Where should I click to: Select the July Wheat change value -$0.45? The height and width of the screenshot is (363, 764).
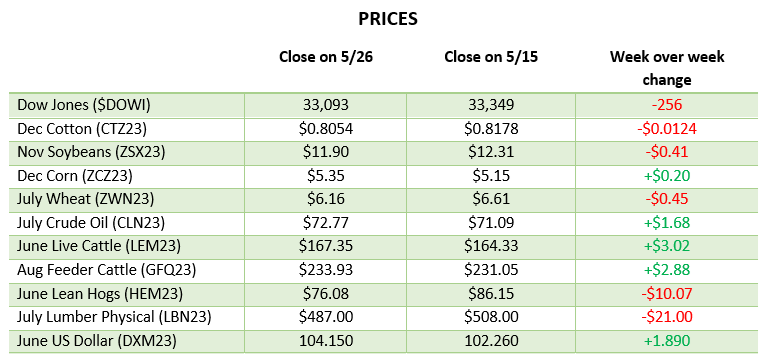click(667, 199)
